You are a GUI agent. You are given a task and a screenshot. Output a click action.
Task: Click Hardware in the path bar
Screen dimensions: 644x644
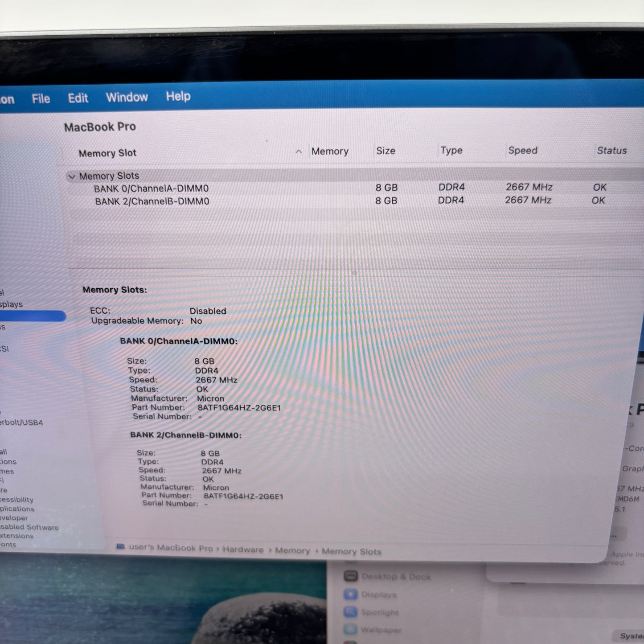(x=243, y=549)
